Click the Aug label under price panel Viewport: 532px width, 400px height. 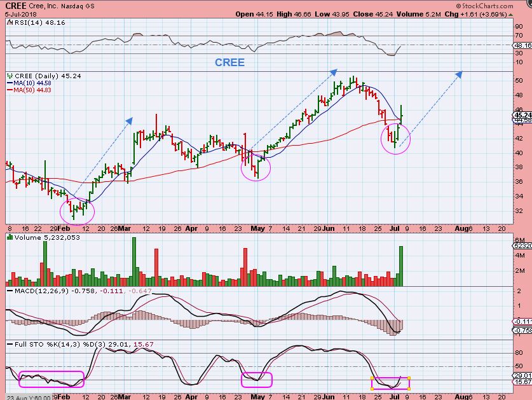point(461,228)
